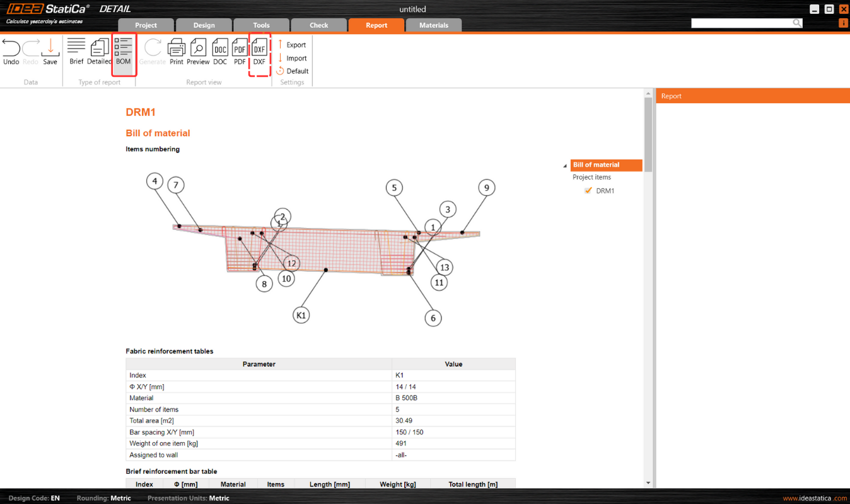Click the Export settings button
Viewport: 850px width, 504px height.
coord(292,45)
